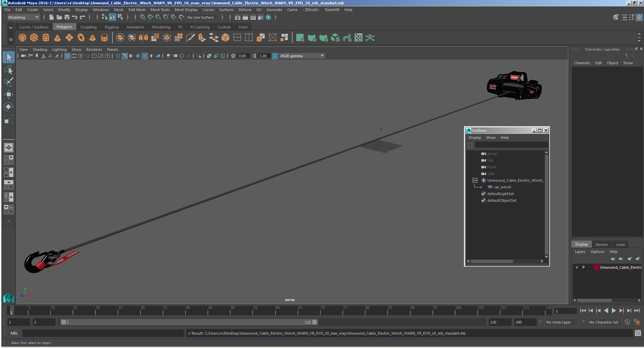This screenshot has width=644, height=348.
Task: Toggle the color management ON button
Action: [x=275, y=56]
